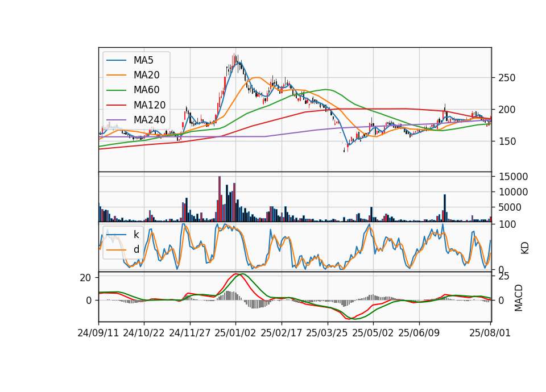Click the 0 tick on the right MACD axis
The image size is (546, 392).
point(501,301)
